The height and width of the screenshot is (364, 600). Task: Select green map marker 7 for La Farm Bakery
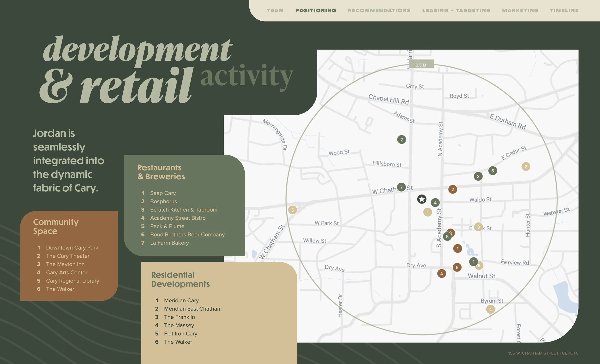[x=401, y=187]
